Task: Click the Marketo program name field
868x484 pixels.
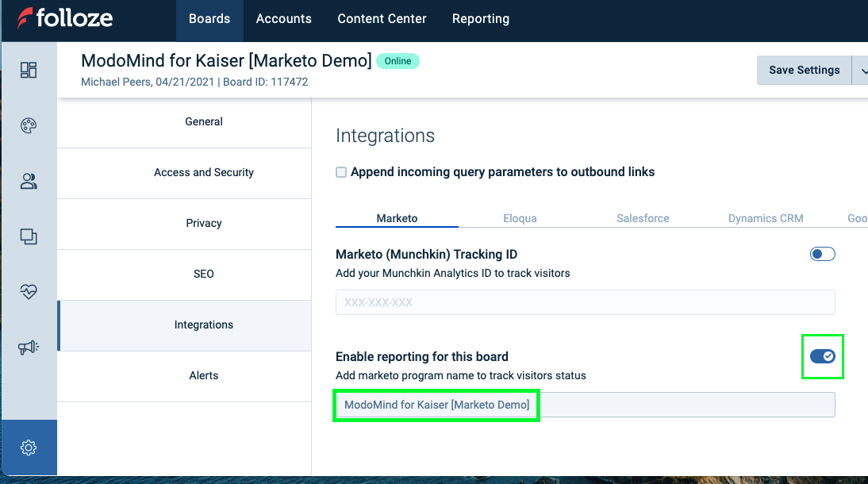Action: tap(585, 405)
